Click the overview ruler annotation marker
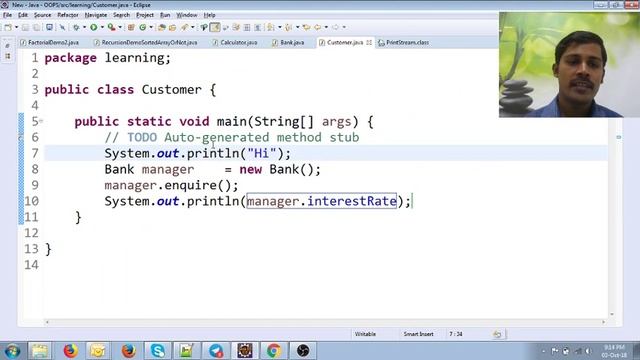640x360 pixels. point(619,137)
